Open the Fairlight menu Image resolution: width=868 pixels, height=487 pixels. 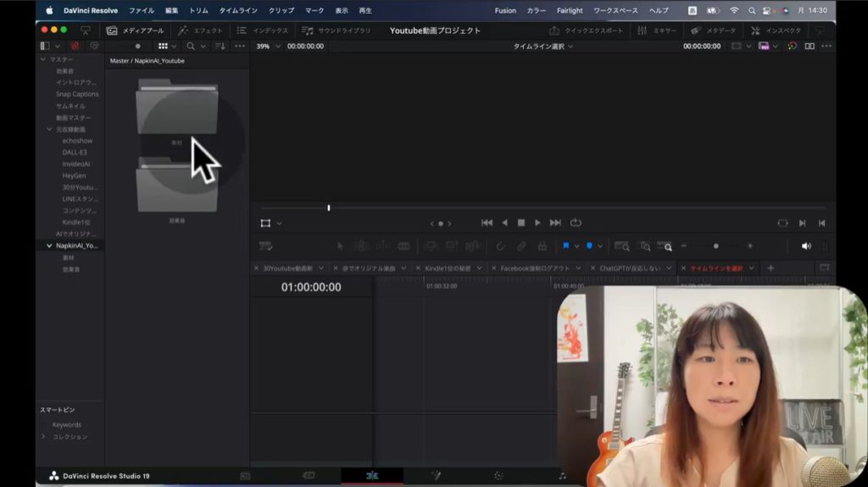click(570, 10)
